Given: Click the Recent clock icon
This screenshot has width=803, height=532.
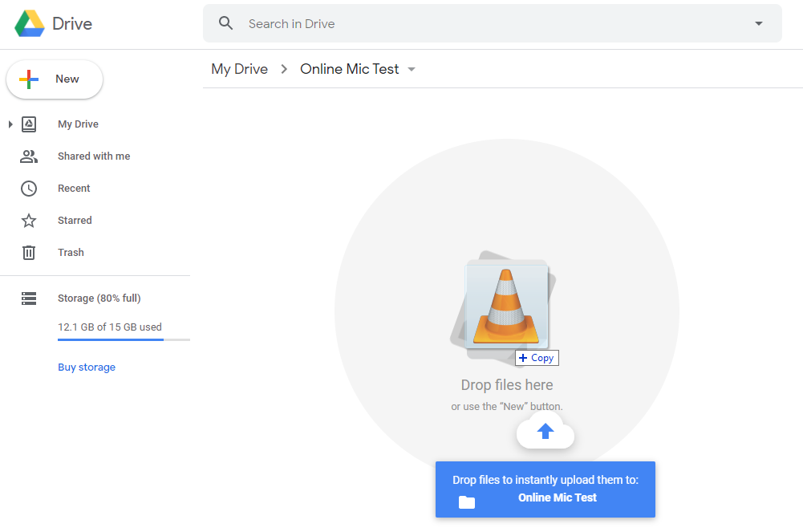Looking at the screenshot, I should click(29, 189).
